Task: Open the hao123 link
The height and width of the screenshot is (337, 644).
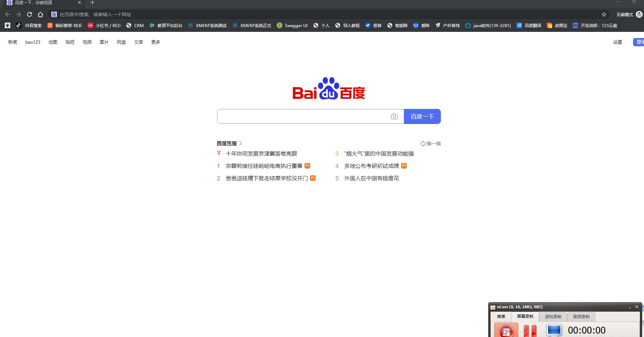Action: pos(33,42)
